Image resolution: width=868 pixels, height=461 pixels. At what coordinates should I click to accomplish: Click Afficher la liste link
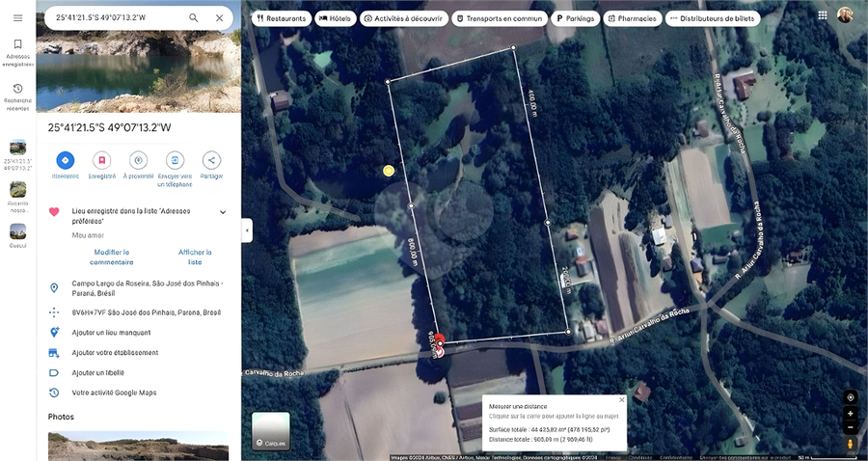pyautogui.click(x=195, y=257)
